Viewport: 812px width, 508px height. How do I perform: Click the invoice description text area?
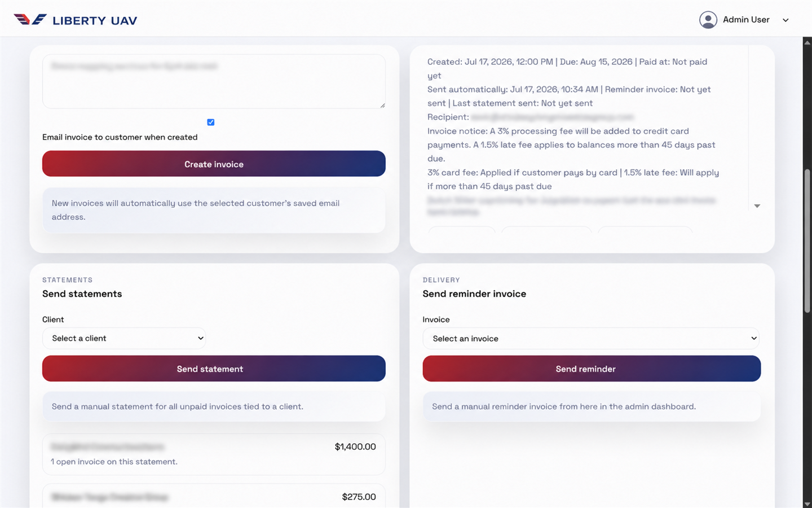tap(214, 81)
